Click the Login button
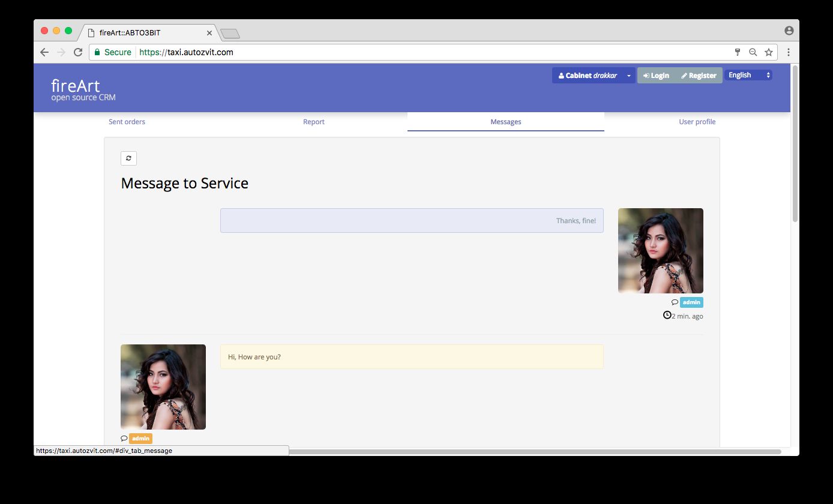 pyautogui.click(x=656, y=76)
